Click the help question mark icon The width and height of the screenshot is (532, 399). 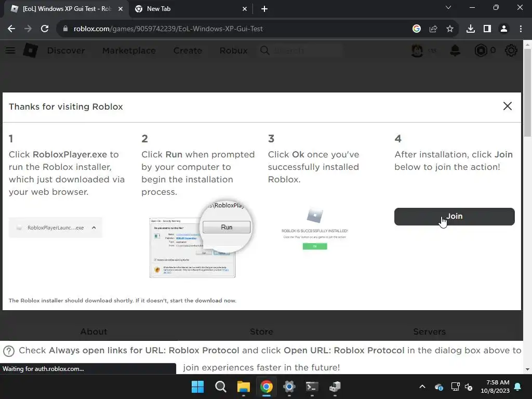(8, 351)
